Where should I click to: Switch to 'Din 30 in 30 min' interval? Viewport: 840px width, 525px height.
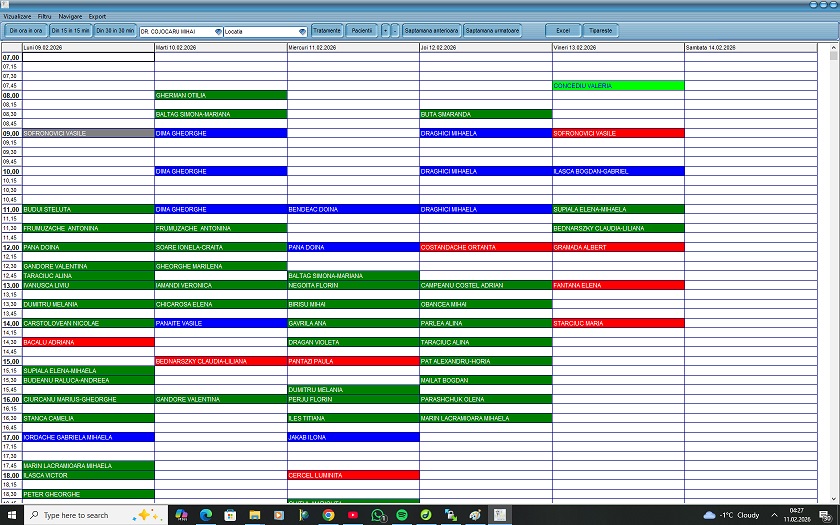coord(115,31)
